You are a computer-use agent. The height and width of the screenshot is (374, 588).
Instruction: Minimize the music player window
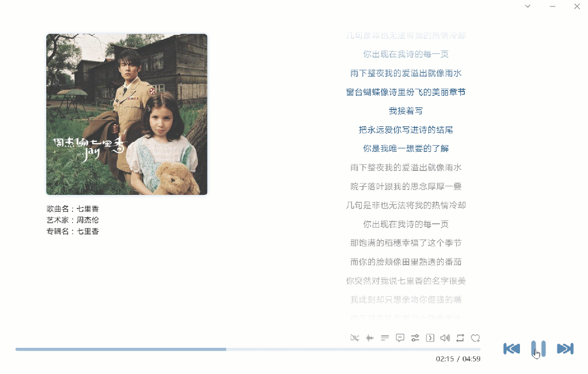pyautogui.click(x=553, y=7)
